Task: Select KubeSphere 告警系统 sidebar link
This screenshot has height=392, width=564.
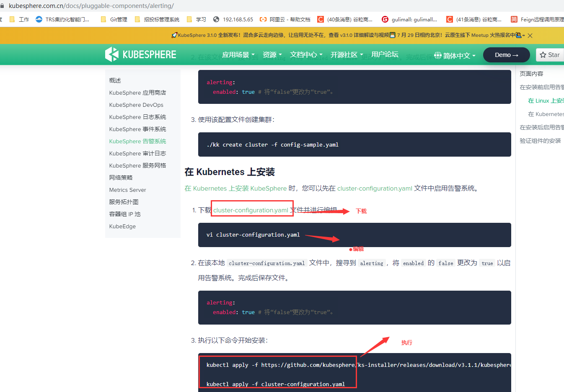Action: click(137, 141)
